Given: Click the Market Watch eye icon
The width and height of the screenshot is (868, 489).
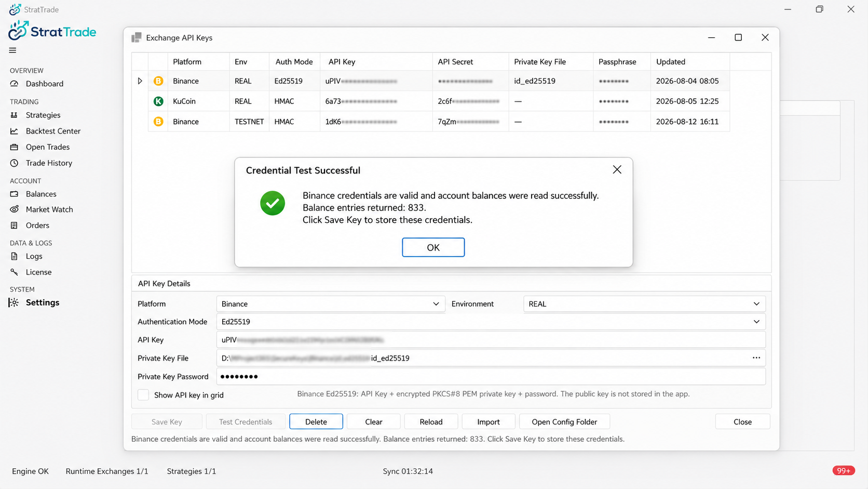Looking at the screenshot, I should coord(14,209).
